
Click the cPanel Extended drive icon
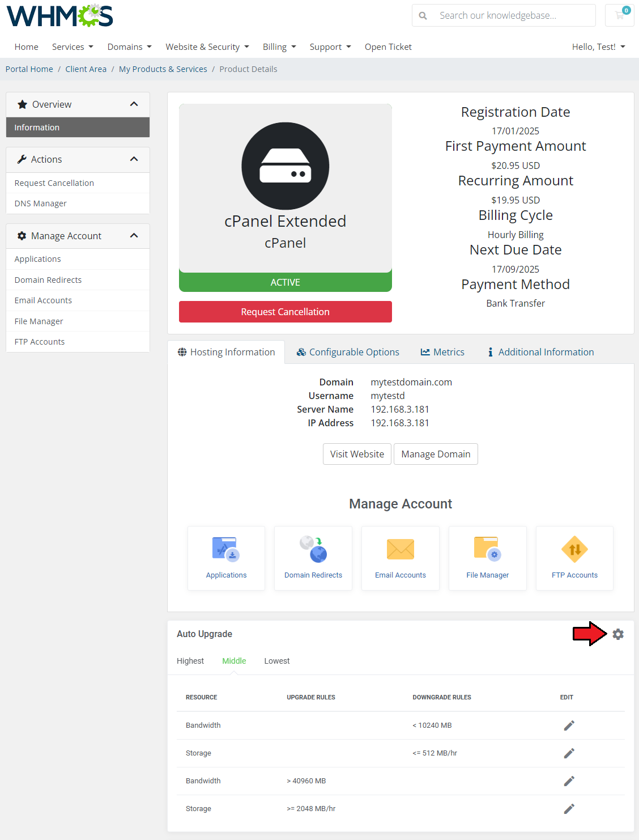[286, 166]
